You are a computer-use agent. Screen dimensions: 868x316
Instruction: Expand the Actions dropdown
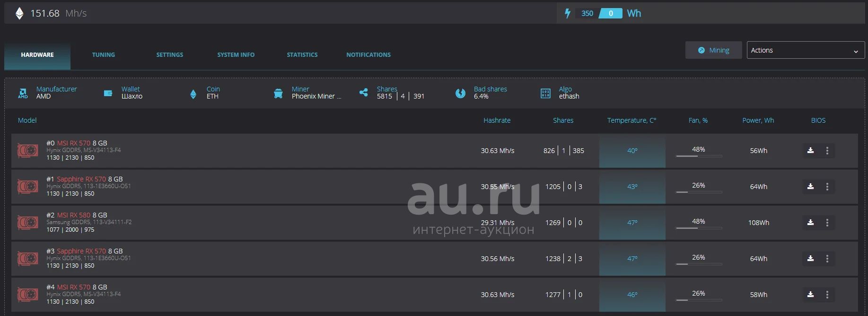pyautogui.click(x=806, y=50)
